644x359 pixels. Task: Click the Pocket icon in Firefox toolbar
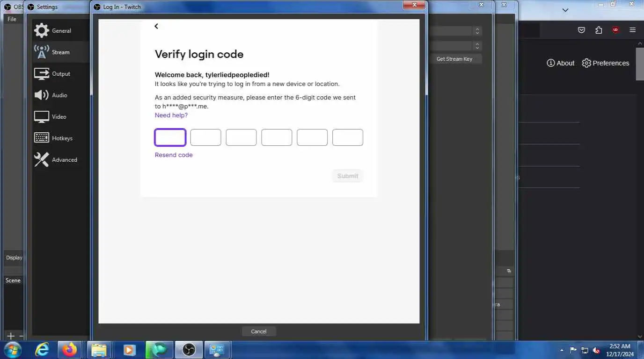point(581,30)
